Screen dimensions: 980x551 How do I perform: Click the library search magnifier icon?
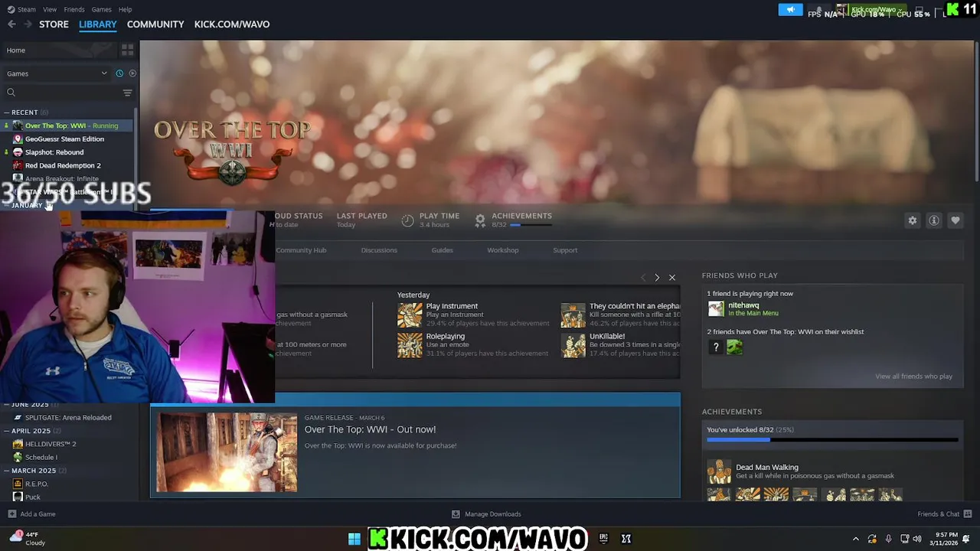pos(11,93)
